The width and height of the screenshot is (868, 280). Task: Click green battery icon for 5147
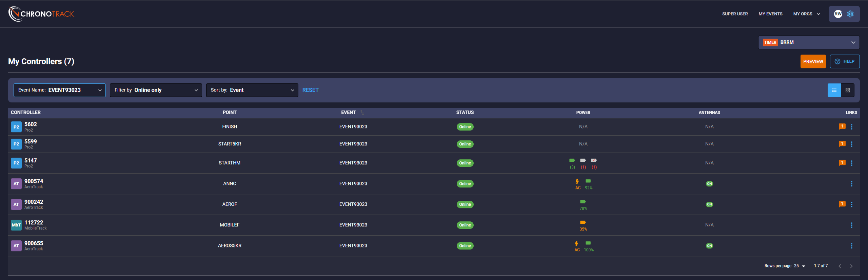(x=572, y=160)
